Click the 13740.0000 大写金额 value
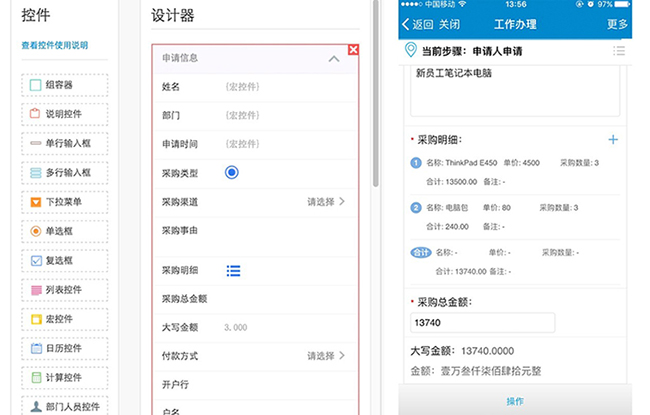Image resolution: width=650 pixels, height=415 pixels. pos(488,351)
